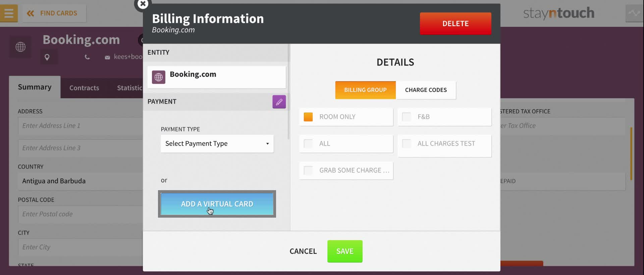Close the Billing Information dialog with the X
The image size is (644, 275).
click(143, 4)
